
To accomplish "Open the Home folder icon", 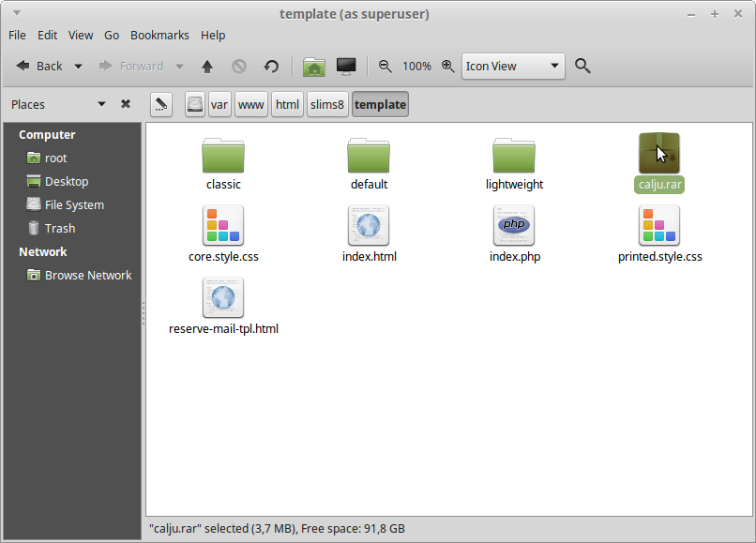I will tap(314, 67).
